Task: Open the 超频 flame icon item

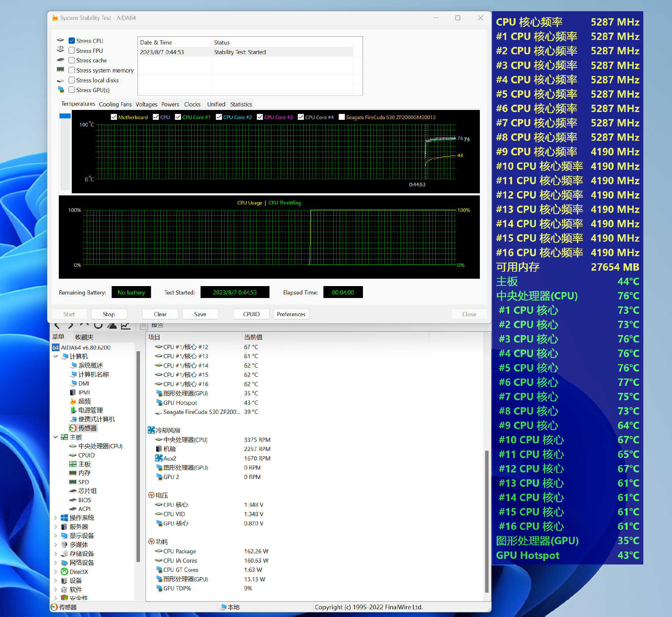Action: 73,401
